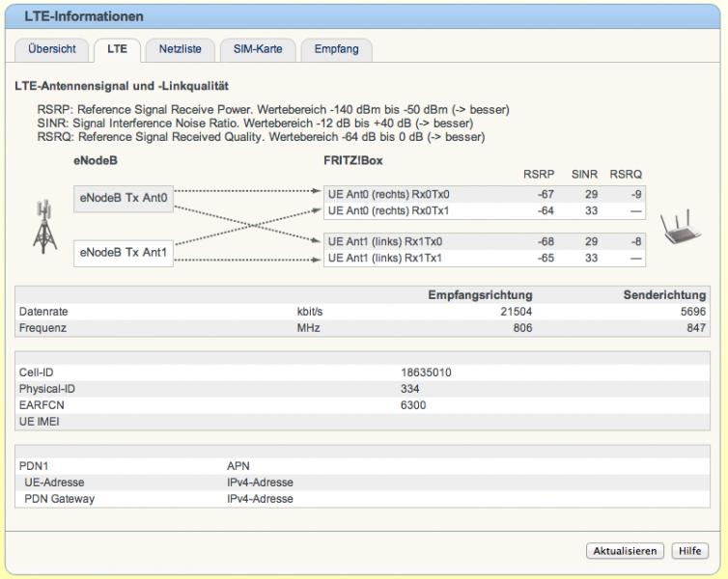This screenshot has width=728, height=579.
Task: Click the Datenrate row label
Action: (43, 312)
